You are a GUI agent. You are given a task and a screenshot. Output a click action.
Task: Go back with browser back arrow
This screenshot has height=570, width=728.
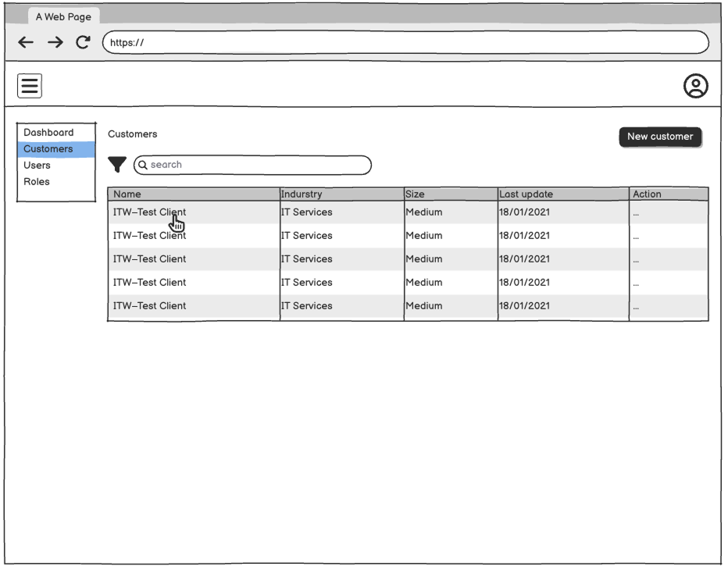(26, 43)
